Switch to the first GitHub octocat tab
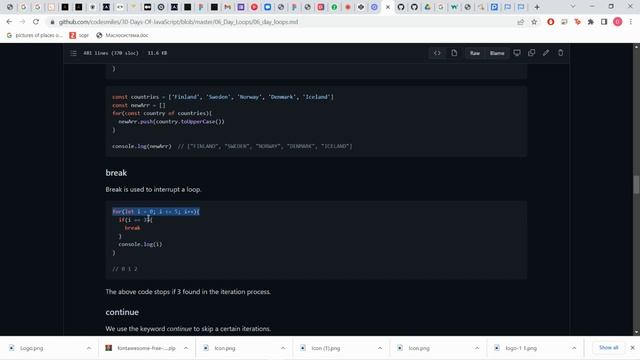640x360 pixels. click(x=401, y=7)
